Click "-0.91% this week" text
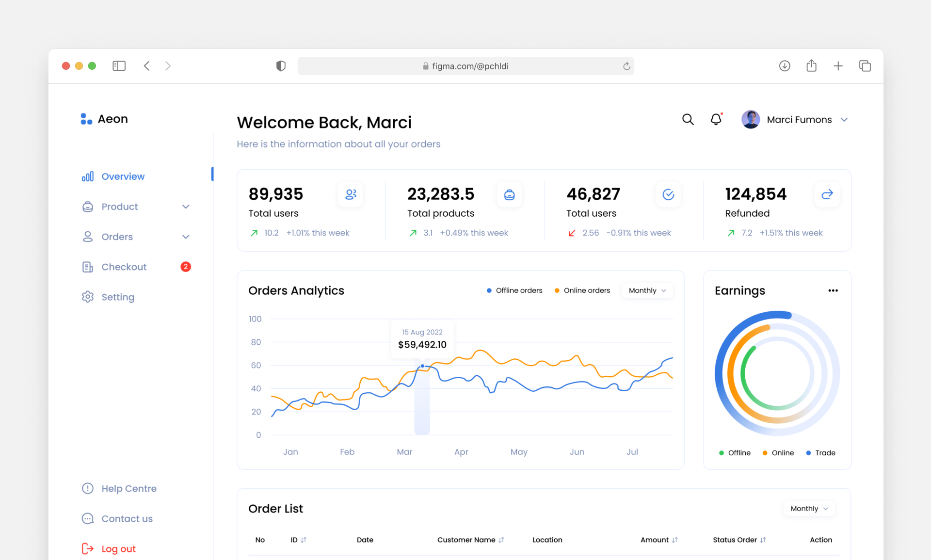 coord(639,233)
